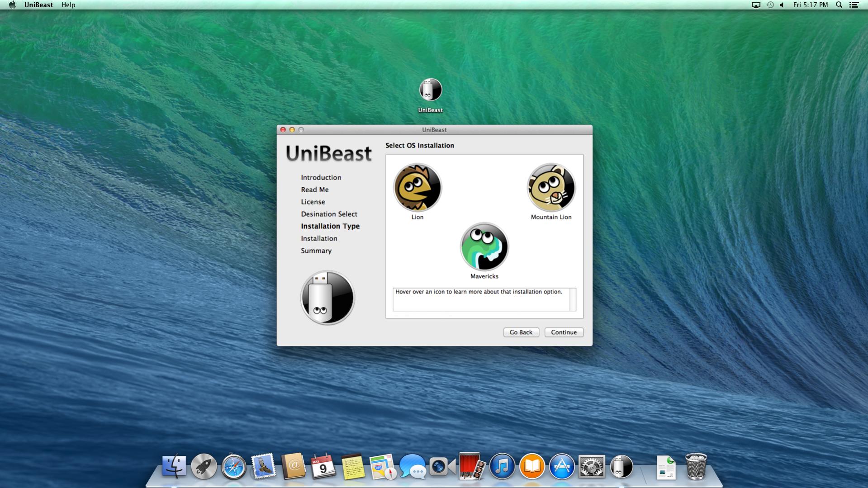Open FaceTime camera icon in Dock
This screenshot has width=868, height=488.
441,466
